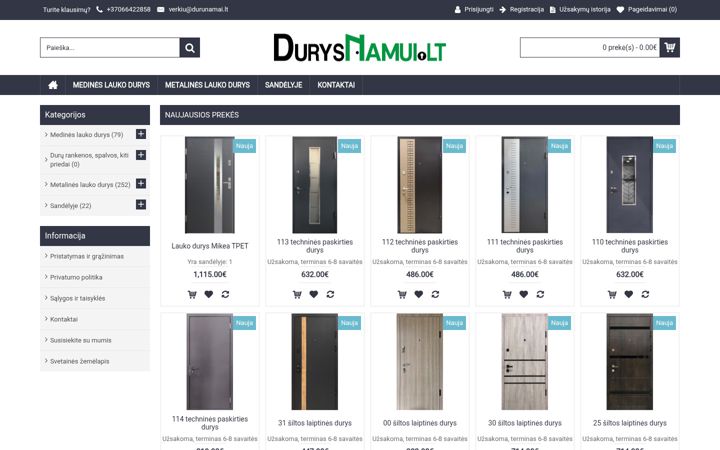Add Lauko durys Mikea TPET to cart
720x450 pixels.
tap(192, 294)
